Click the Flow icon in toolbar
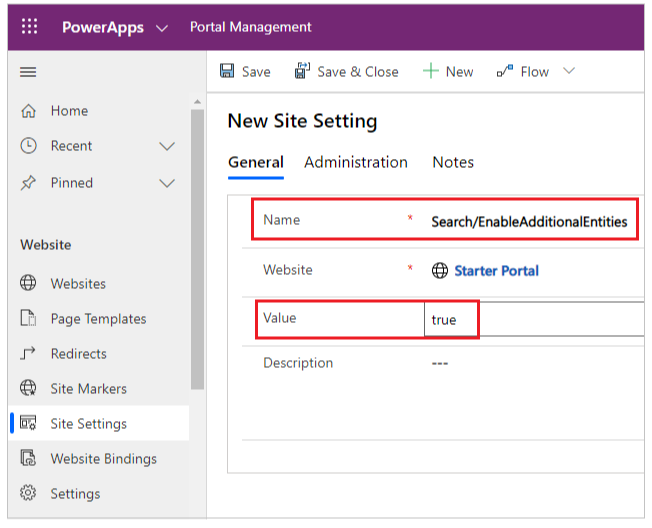652x528 pixels. 505,71
